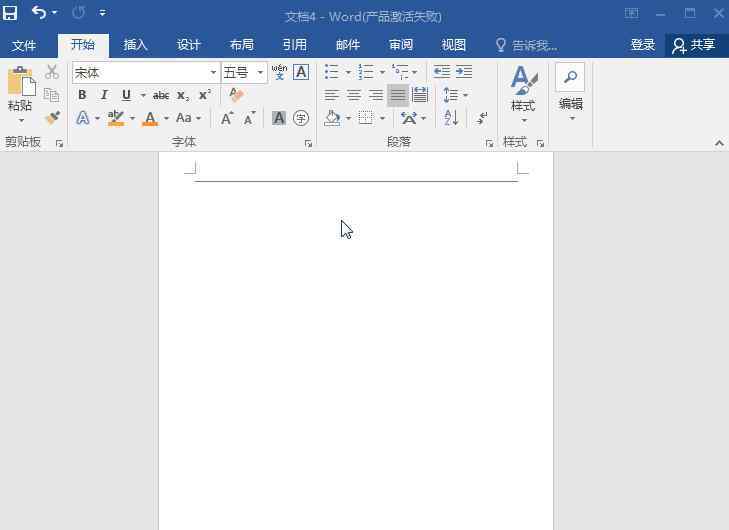Open the 布局 tab

[x=242, y=45]
